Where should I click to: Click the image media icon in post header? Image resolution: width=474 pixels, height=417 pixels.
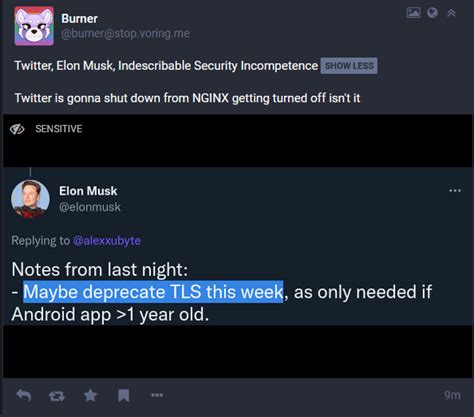tap(413, 13)
